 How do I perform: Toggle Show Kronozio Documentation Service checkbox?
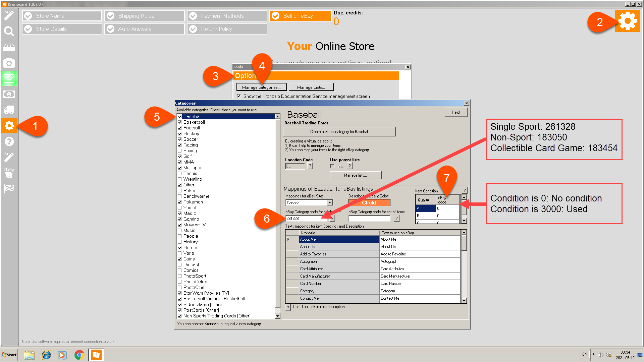pos(239,96)
